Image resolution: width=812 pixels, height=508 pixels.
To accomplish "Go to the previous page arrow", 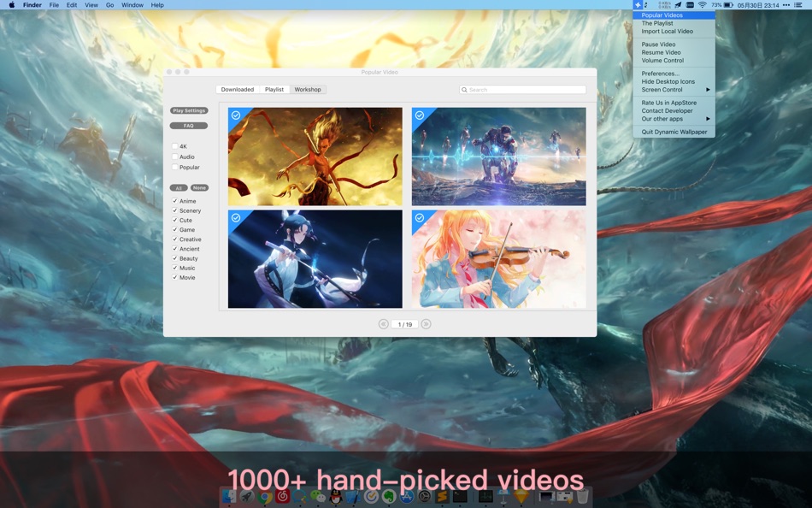I will pos(383,324).
